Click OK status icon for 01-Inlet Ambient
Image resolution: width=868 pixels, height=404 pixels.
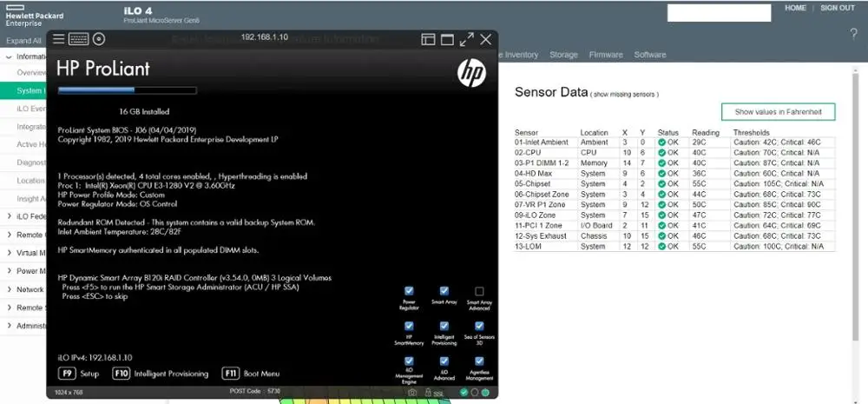(661, 142)
